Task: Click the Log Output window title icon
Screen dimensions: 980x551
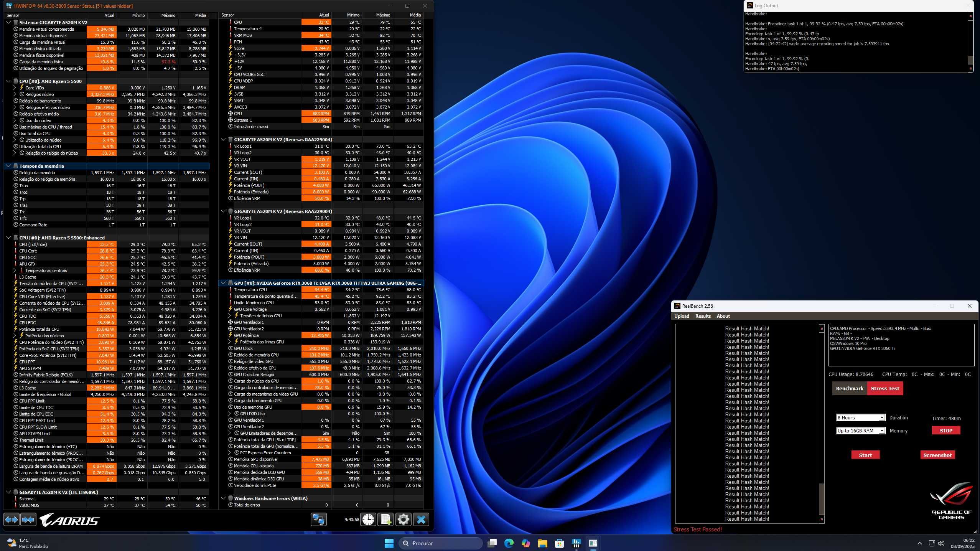Action: tap(749, 5)
